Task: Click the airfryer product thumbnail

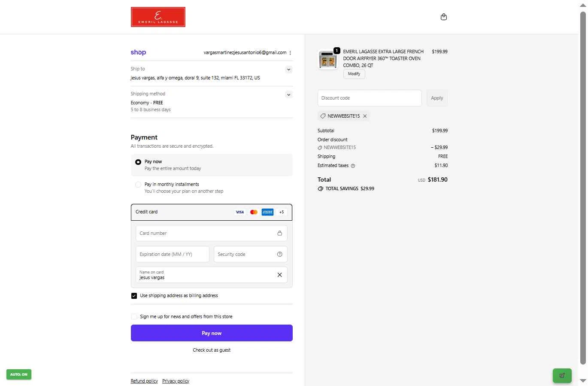Action: 327,60
